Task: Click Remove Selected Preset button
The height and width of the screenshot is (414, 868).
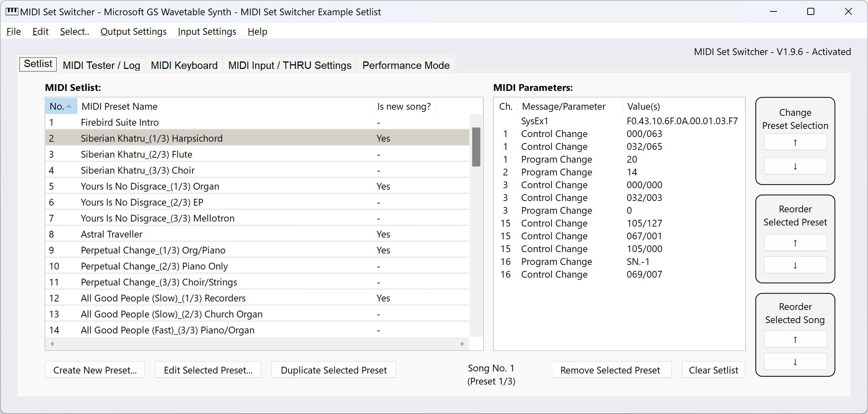Action: pos(610,370)
